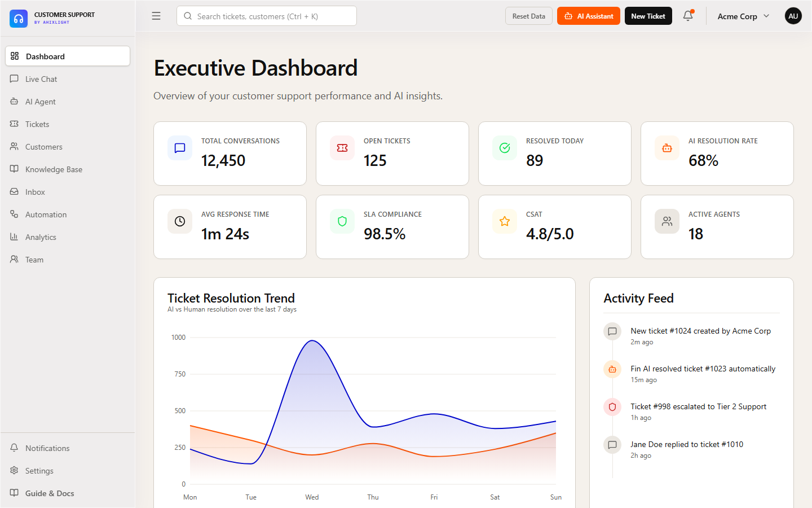
Task: Open the Acme Corp organization dropdown
Action: [743, 16]
